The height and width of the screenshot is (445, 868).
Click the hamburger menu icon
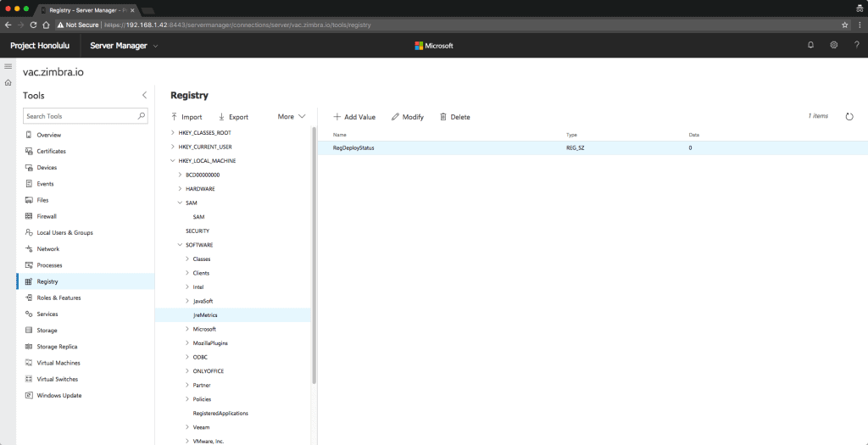8,66
